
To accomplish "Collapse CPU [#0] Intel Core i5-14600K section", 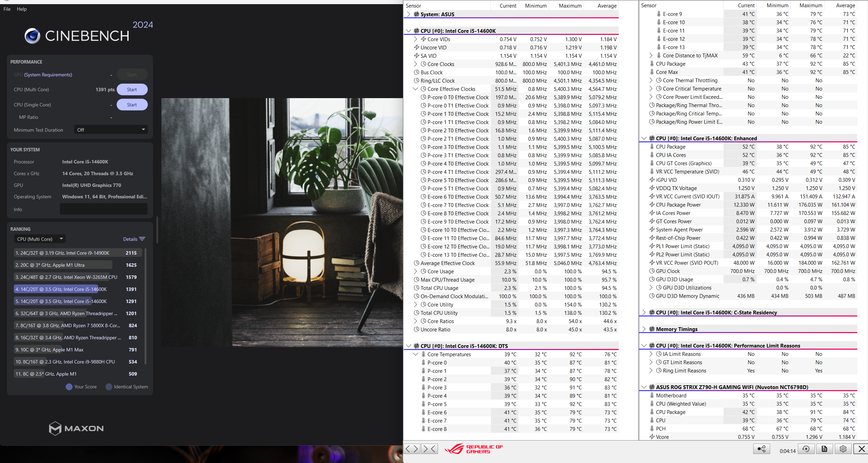I will click(409, 31).
